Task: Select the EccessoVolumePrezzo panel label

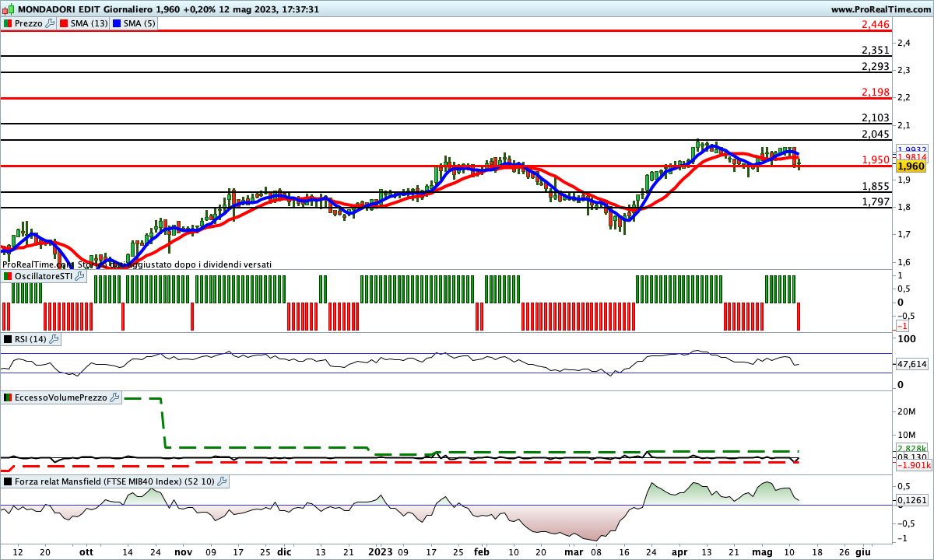Action: [x=61, y=397]
